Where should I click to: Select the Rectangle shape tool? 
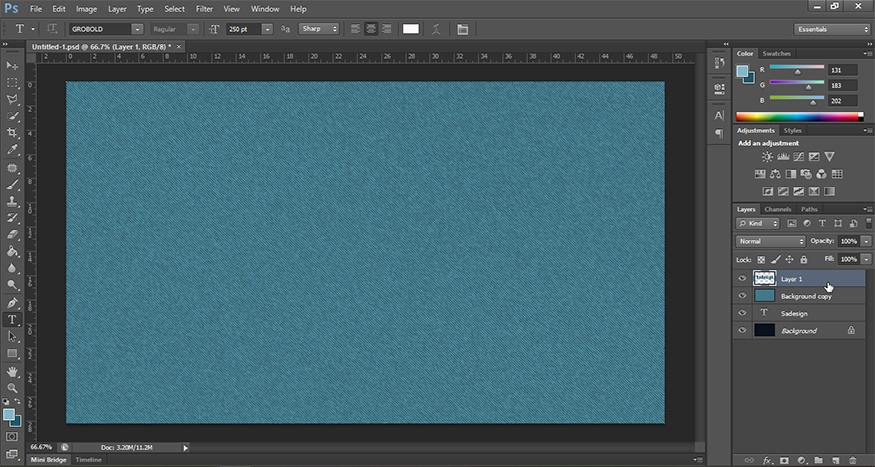tap(12, 354)
